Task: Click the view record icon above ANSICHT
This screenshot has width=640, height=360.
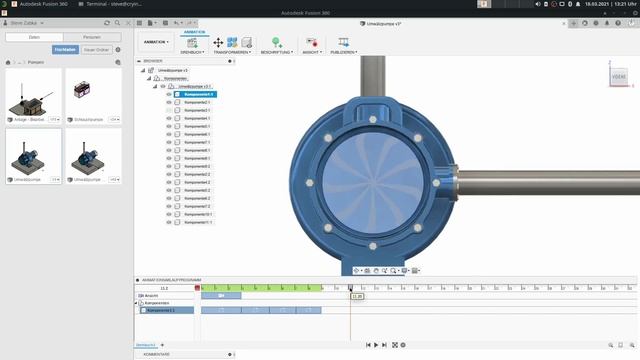Action: [312, 42]
